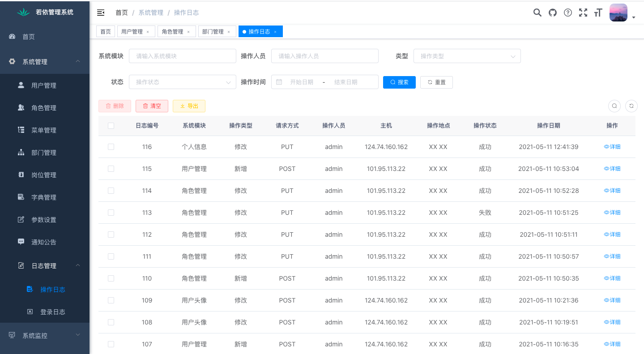The width and height of the screenshot is (644, 354).
Task: Close the 操作日志 tab
Action: pyautogui.click(x=275, y=32)
